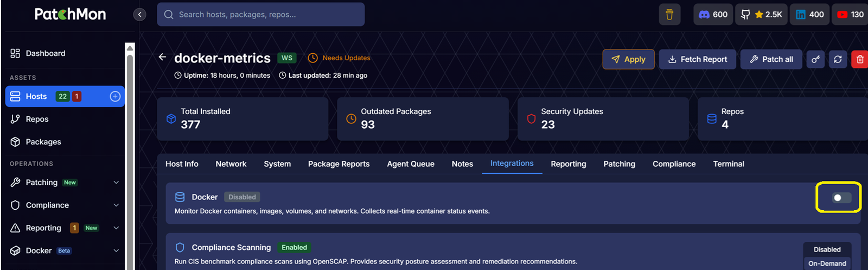This screenshot has width=868, height=270.
Task: Click the Fetch Report button
Action: click(698, 59)
